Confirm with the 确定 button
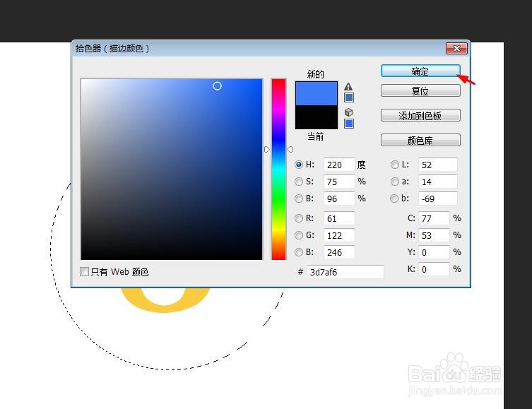This screenshot has height=409, width=532. [420, 71]
